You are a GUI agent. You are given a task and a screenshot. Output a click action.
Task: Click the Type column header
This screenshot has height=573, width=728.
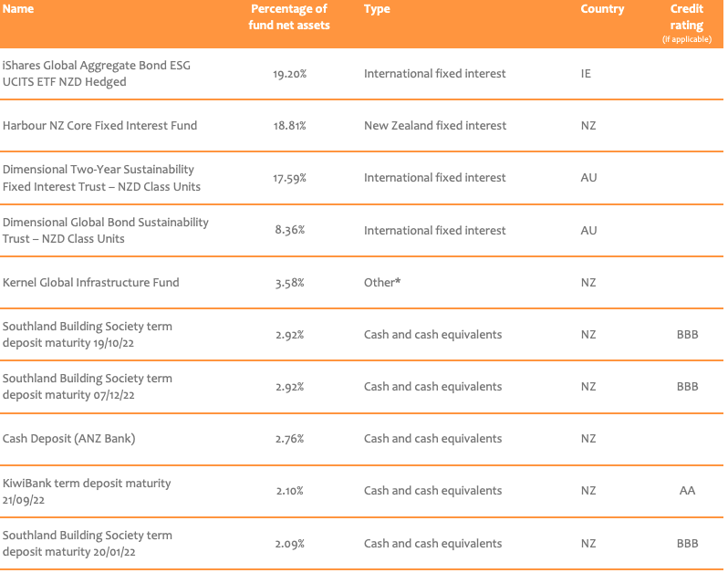point(377,9)
